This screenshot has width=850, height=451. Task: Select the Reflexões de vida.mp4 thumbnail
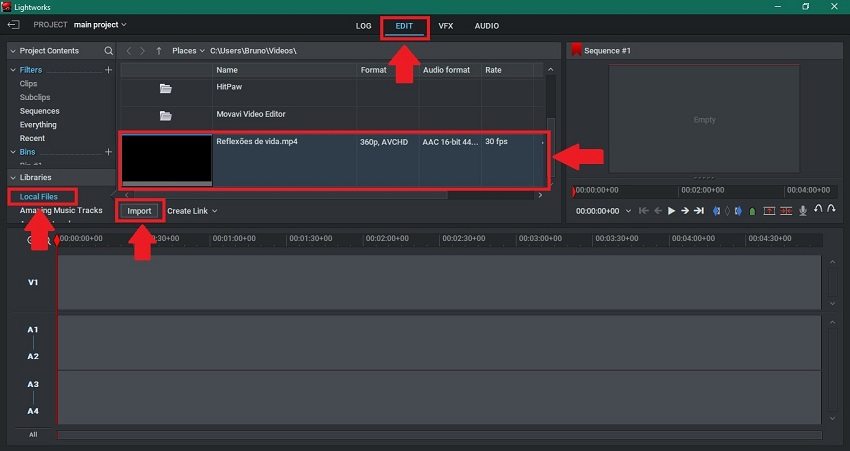click(166, 159)
